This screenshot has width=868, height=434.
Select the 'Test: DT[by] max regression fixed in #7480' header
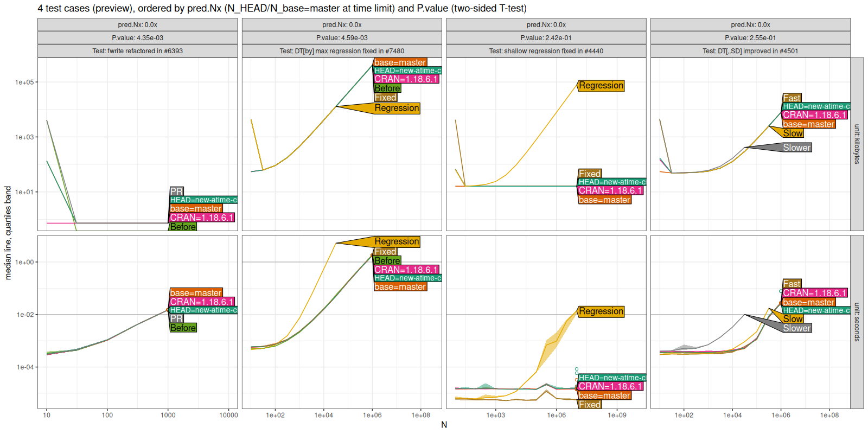(x=342, y=51)
